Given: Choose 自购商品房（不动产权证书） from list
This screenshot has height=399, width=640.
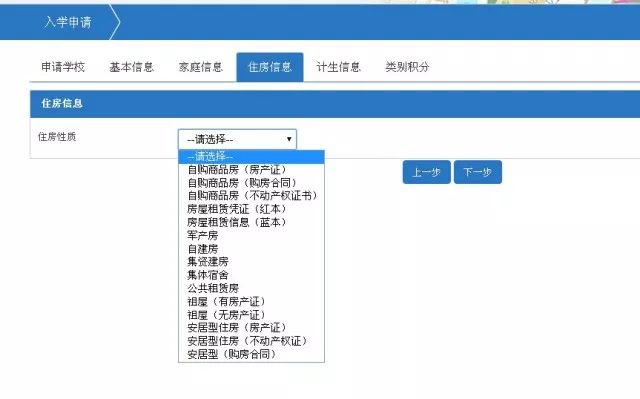Looking at the screenshot, I should click(251, 195).
